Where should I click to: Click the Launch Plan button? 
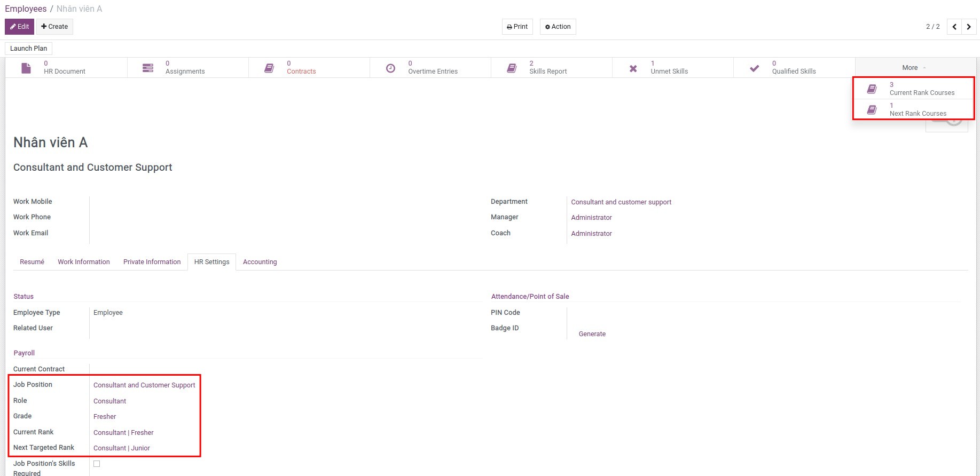[28, 49]
